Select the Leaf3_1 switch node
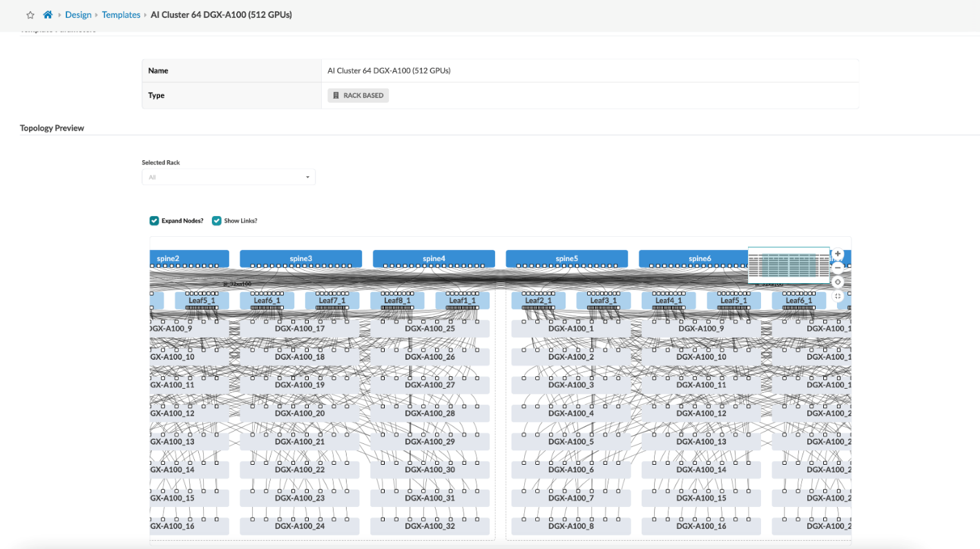This screenshot has width=980, height=549. pos(604,300)
